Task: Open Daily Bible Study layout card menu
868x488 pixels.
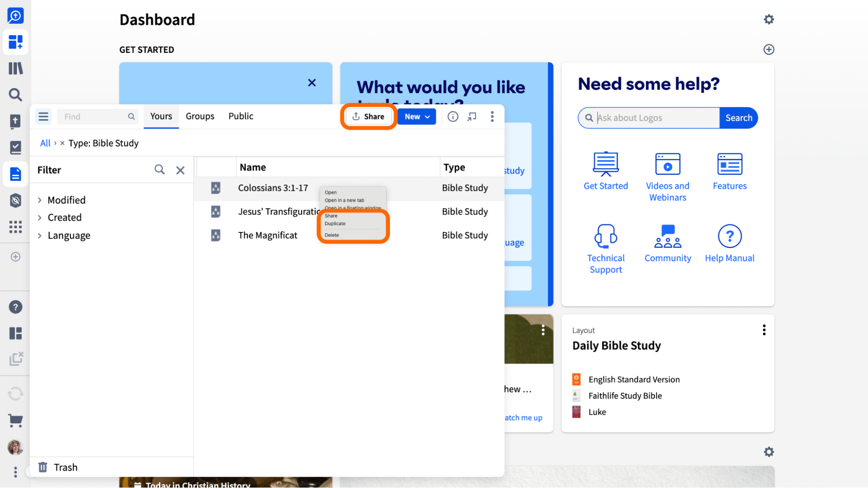Action: pos(764,330)
